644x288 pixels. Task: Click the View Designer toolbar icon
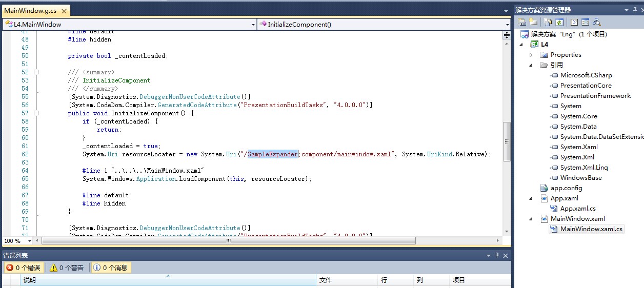pos(585,22)
